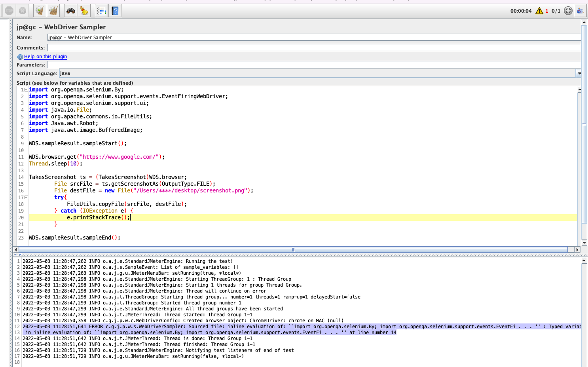
Task: Click the 'File srcFile' getScreenshotAs line
Action: pos(135,184)
